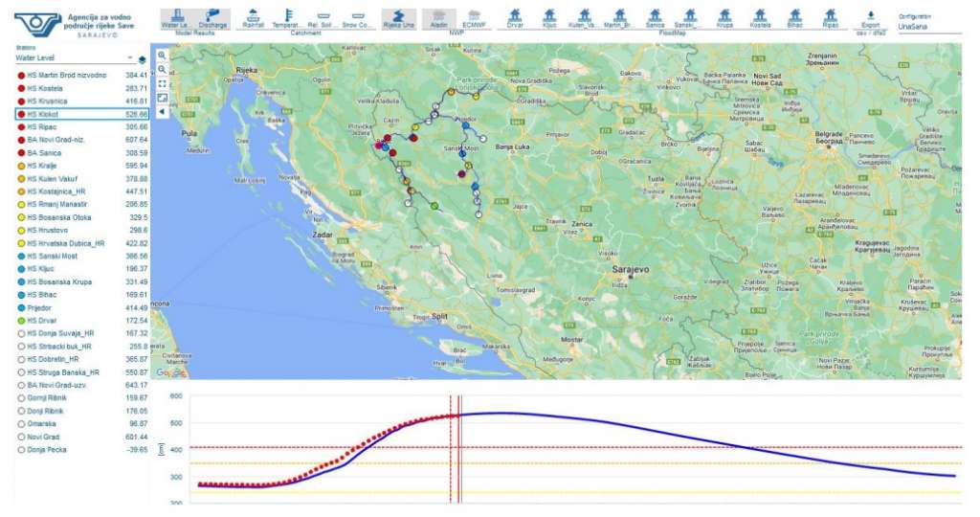The height and width of the screenshot is (517, 980).
Task: Open the Configuration UnaSana dropdown
Action: 929,27
